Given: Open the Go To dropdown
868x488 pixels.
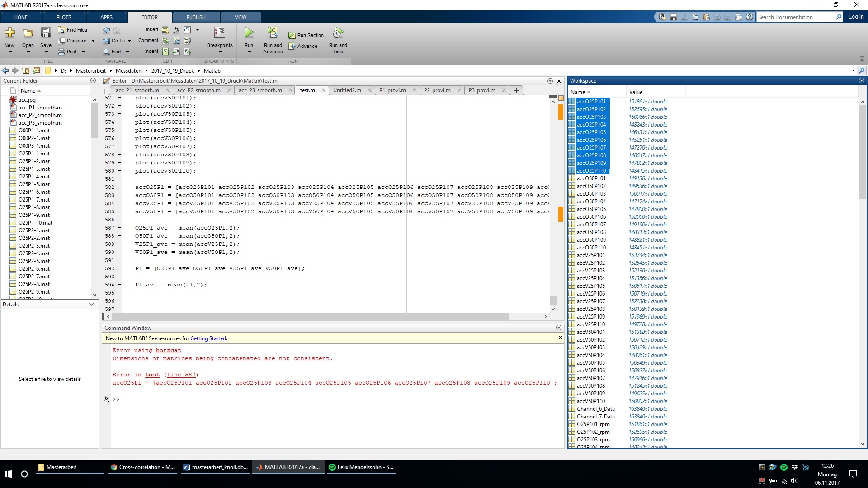Looking at the screenshot, I should tap(129, 41).
